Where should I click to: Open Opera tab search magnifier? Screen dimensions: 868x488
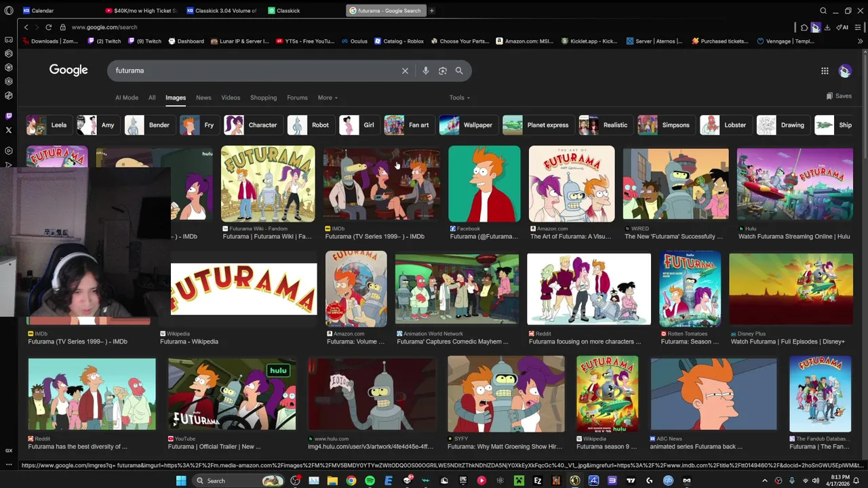click(x=823, y=11)
